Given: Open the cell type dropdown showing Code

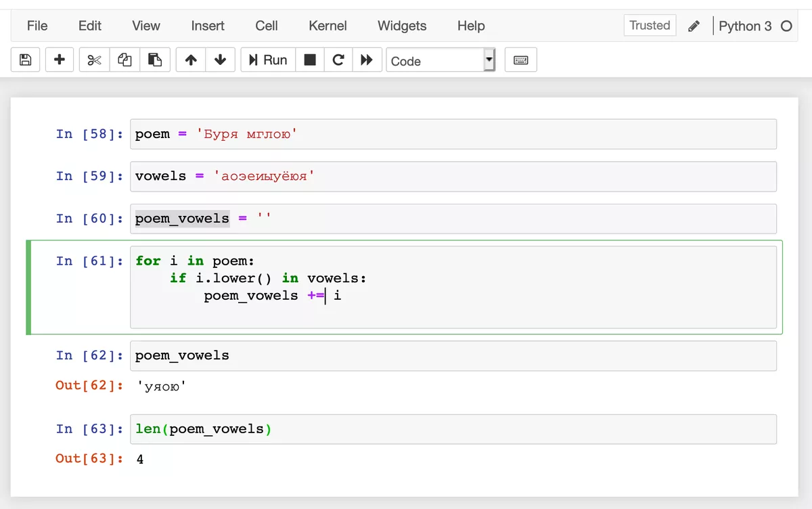Looking at the screenshot, I should click(441, 60).
